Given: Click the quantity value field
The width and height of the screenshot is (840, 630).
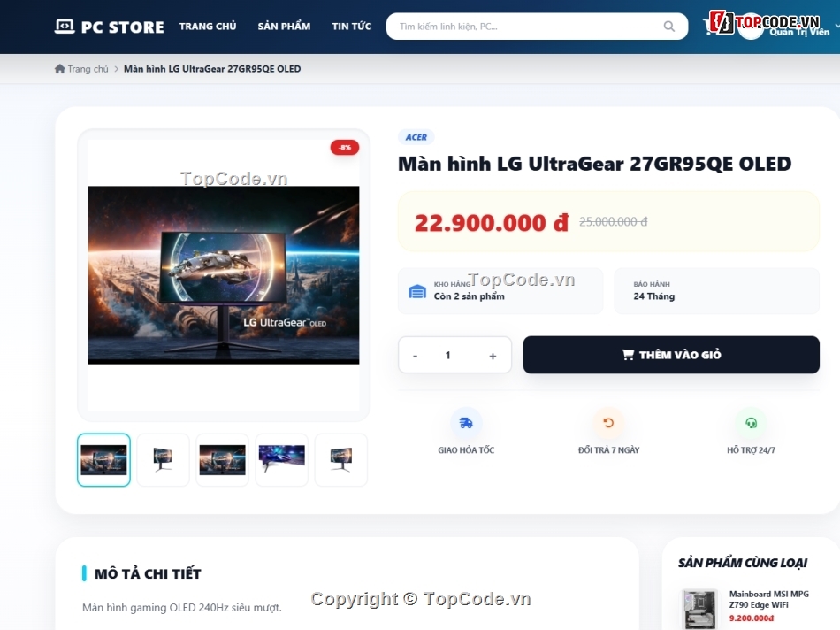Looking at the screenshot, I should pyautogui.click(x=448, y=355).
